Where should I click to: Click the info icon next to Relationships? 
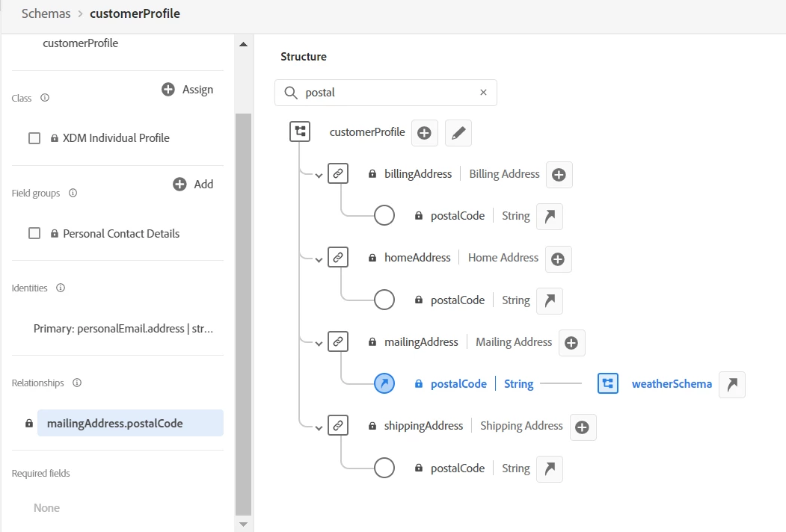tap(77, 383)
